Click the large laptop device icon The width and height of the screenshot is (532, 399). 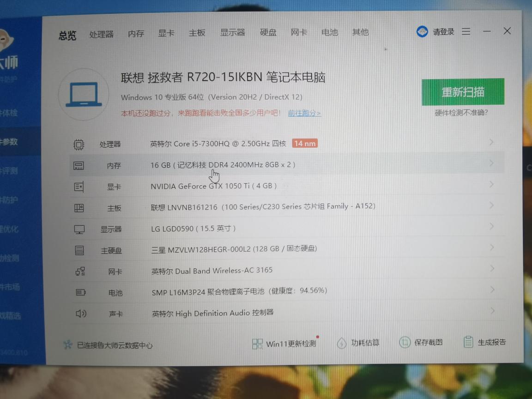84,94
